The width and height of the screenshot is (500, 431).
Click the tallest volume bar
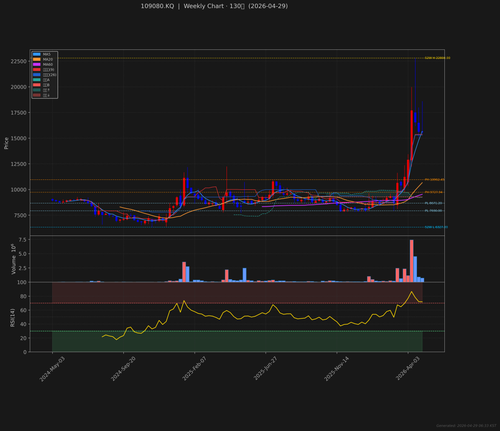tap(412, 261)
